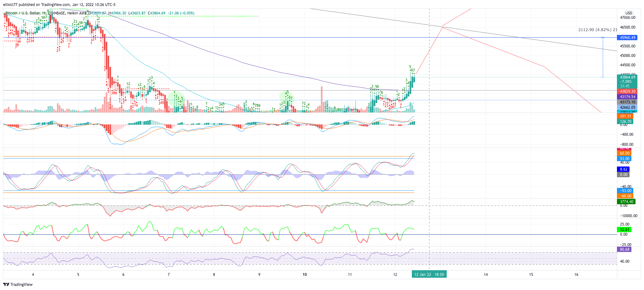Click the bright green 12.61 value label
This screenshot has height=290, width=644.
click(x=624, y=230)
